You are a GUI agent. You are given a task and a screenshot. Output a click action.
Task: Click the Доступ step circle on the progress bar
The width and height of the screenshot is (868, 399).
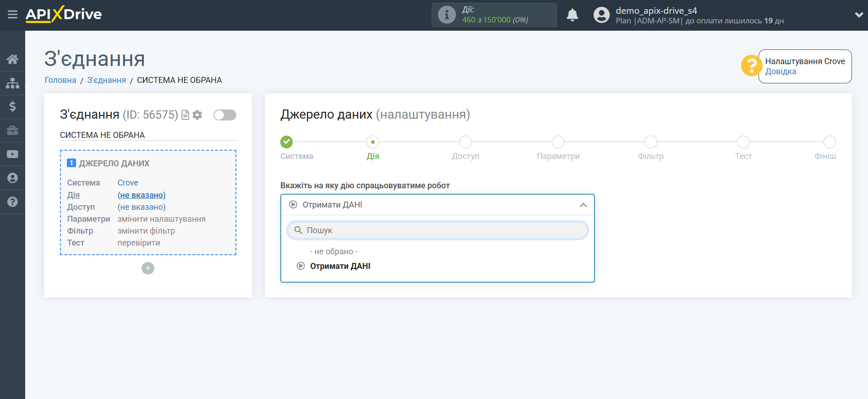465,142
